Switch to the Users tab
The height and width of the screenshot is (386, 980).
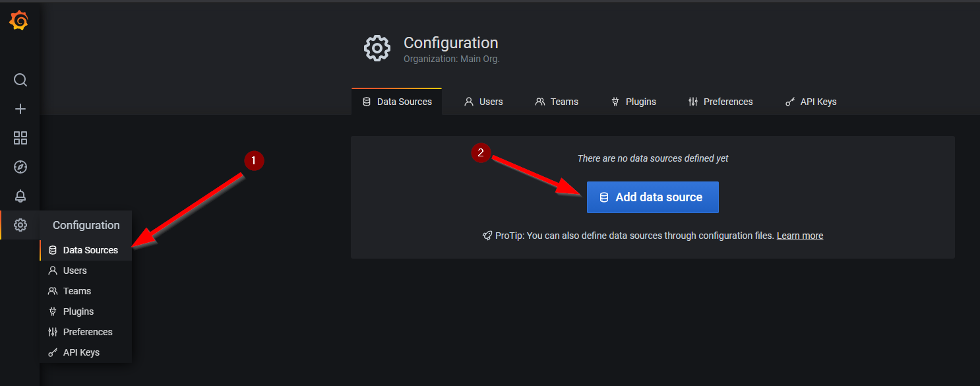[483, 101]
